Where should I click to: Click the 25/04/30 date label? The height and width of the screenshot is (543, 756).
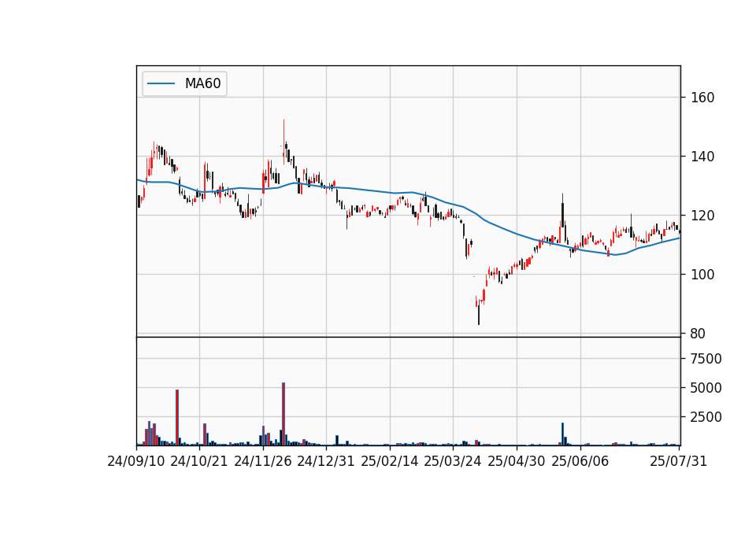[x=517, y=461]
